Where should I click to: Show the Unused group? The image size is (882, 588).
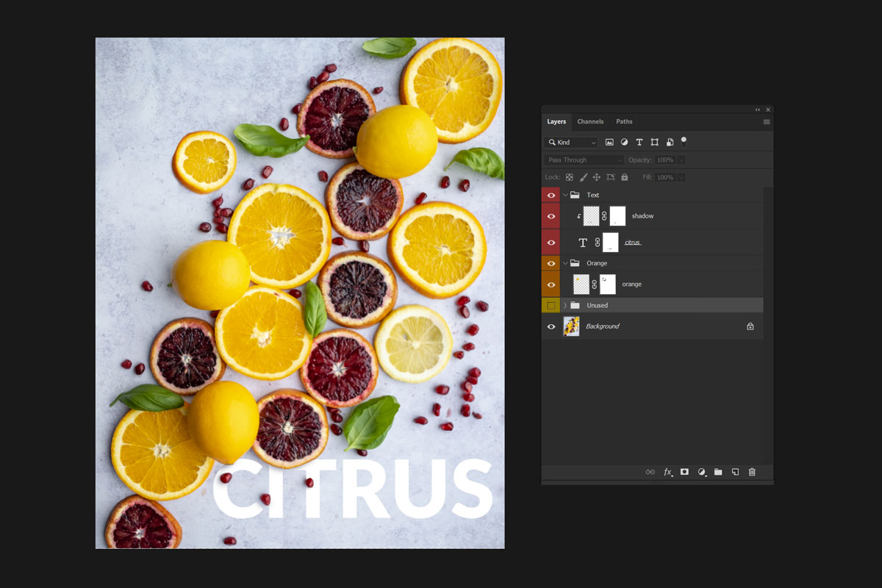tap(551, 305)
